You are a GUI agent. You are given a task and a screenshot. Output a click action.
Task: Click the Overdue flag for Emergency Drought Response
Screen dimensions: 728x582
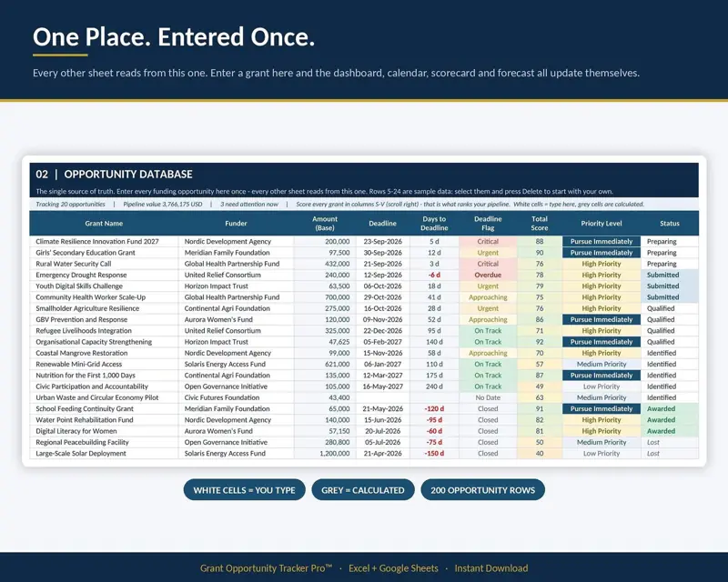[488, 275]
